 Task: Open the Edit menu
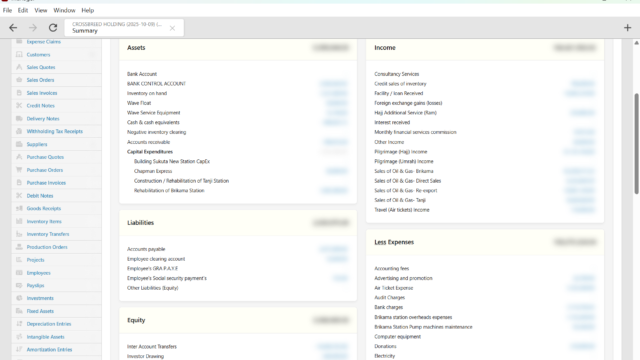point(23,10)
